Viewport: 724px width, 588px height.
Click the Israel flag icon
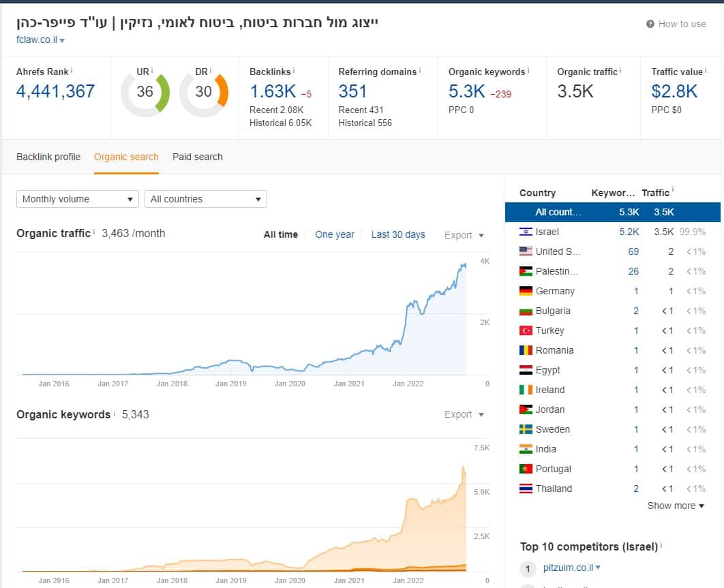[526, 232]
